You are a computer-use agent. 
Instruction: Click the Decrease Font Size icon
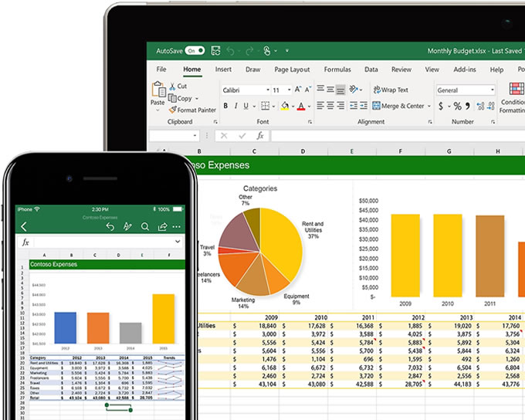pyautogui.click(x=308, y=89)
